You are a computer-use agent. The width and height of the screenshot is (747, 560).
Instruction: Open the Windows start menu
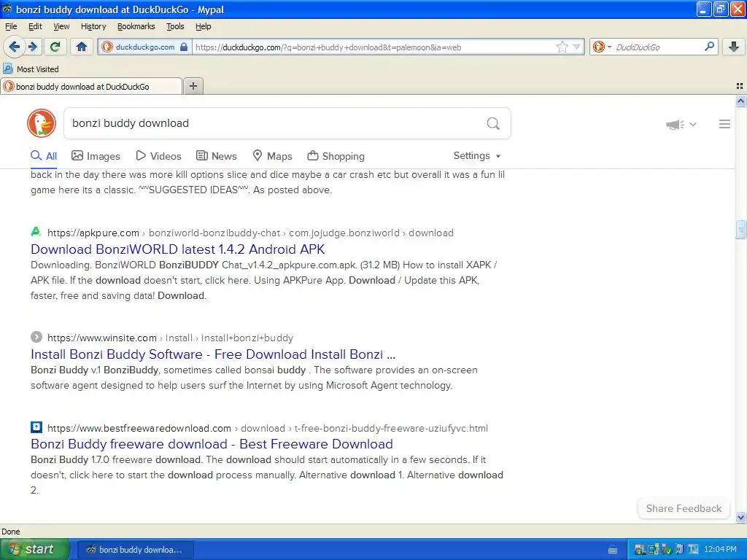coord(35,549)
